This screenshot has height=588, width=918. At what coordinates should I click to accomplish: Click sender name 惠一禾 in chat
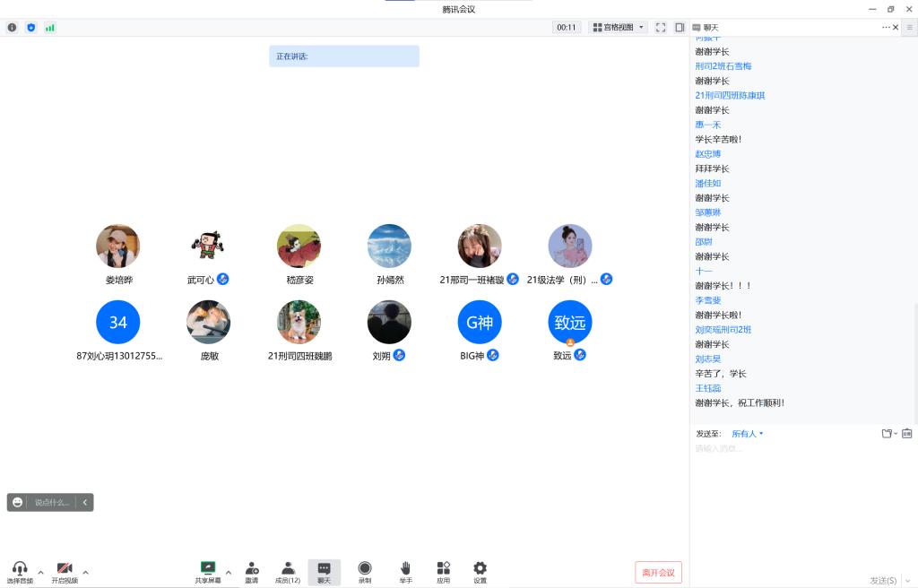[x=708, y=125]
